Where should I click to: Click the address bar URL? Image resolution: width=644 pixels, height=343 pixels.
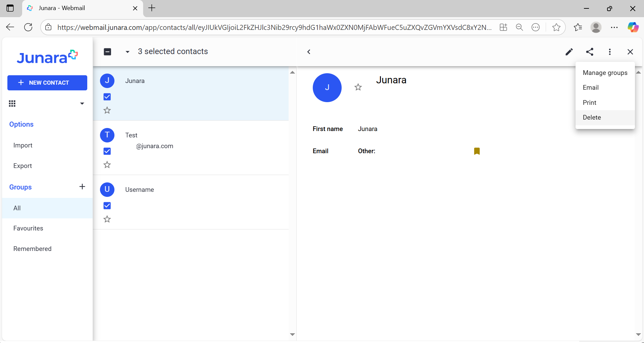pyautogui.click(x=274, y=27)
